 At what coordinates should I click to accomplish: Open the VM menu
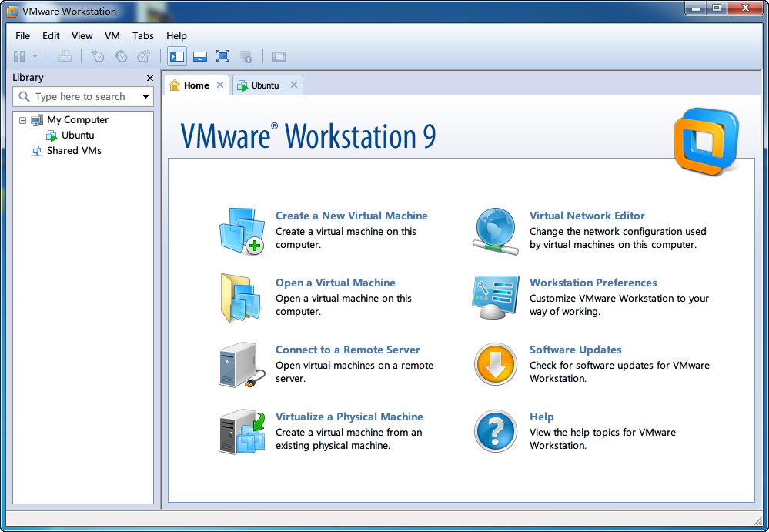tap(112, 35)
